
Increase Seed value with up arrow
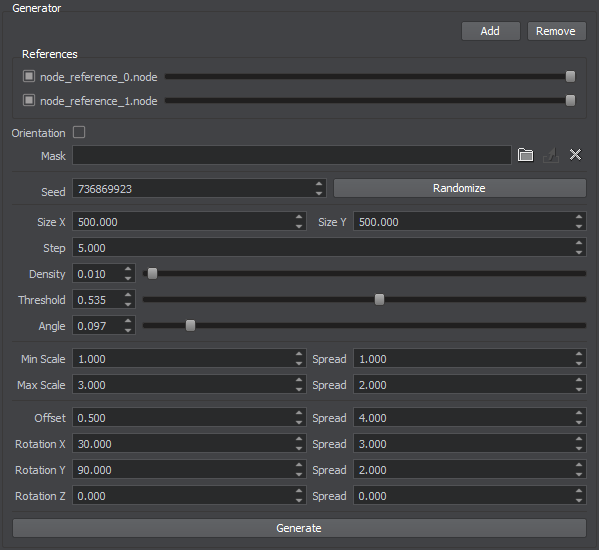(x=319, y=184)
